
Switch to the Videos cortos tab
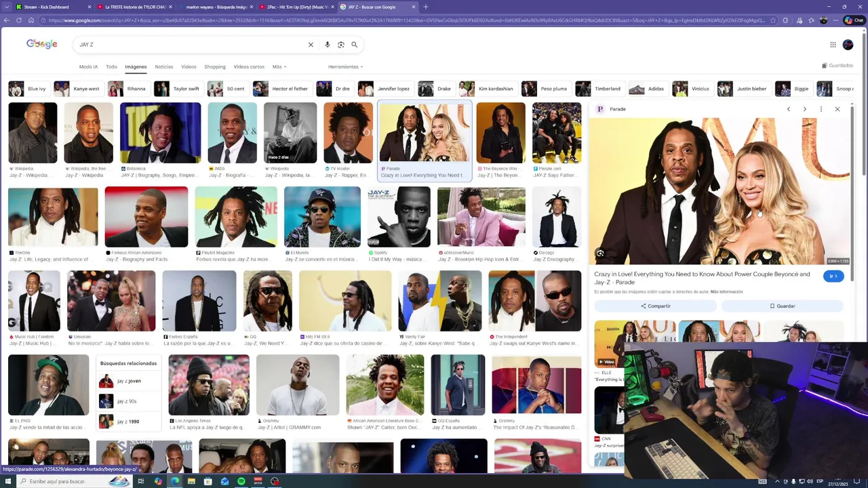249,66
